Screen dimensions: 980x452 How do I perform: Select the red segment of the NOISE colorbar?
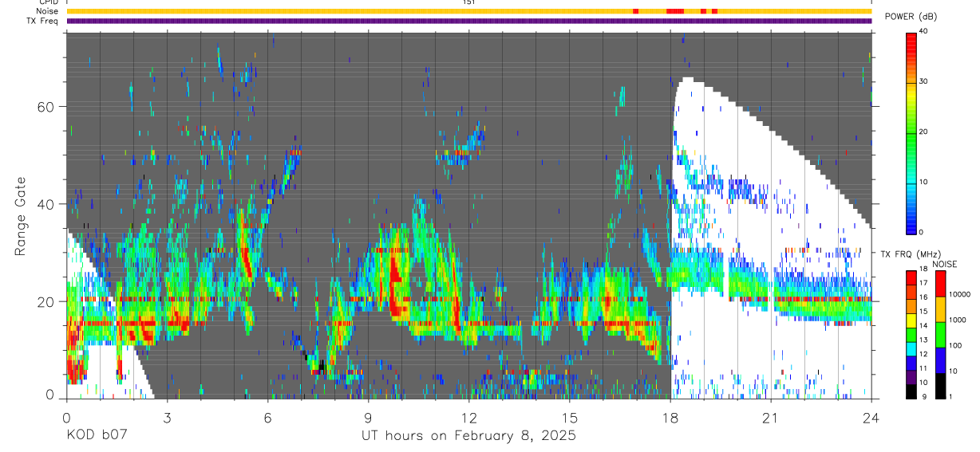[940, 284]
